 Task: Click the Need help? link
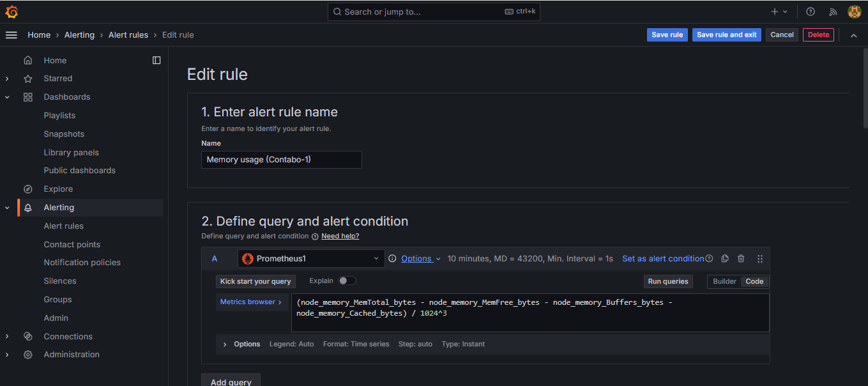pos(340,236)
